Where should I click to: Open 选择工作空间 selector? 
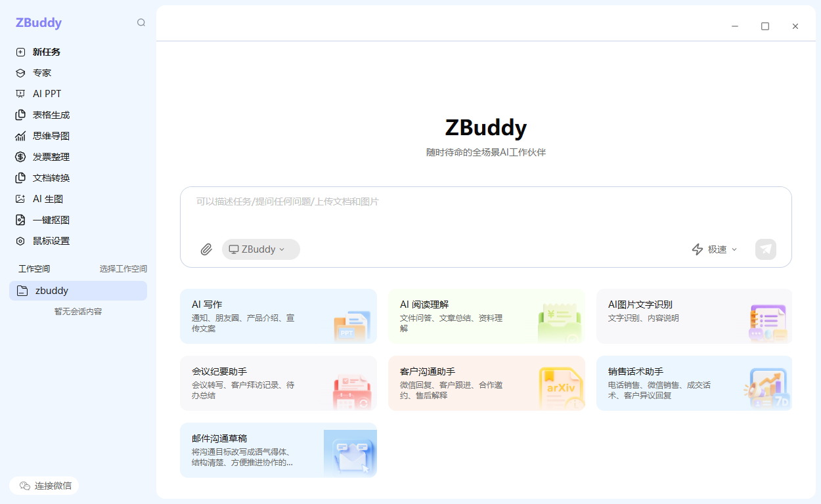123,269
